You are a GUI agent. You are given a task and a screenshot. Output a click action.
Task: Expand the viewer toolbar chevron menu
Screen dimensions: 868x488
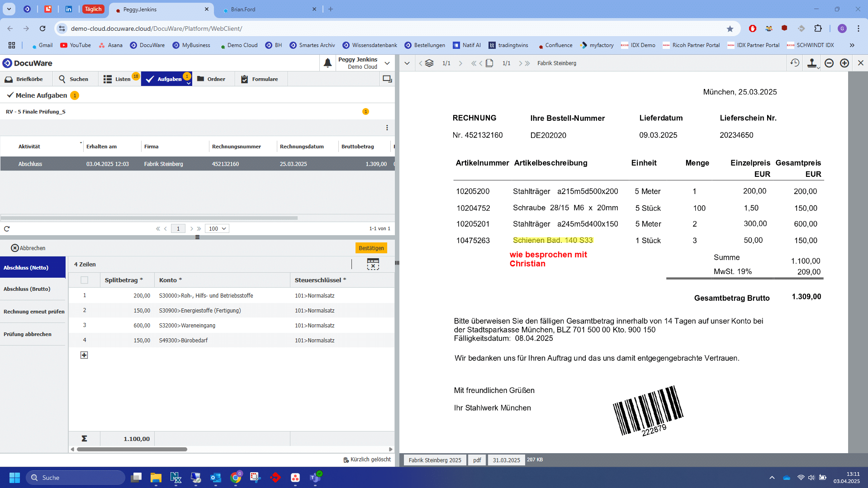(407, 63)
